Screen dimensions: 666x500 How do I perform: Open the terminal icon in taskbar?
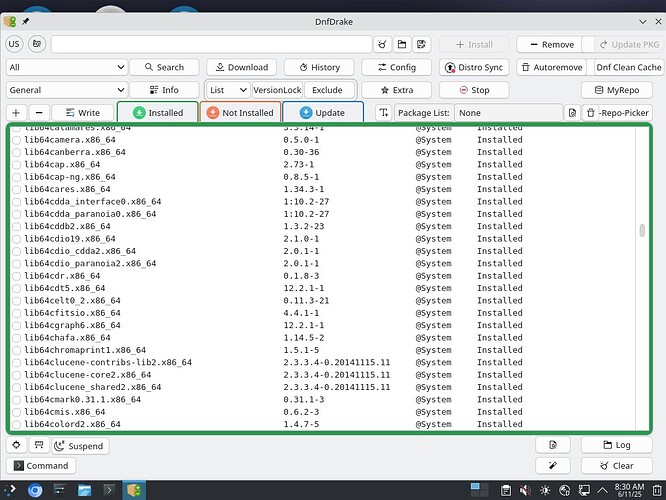click(109, 491)
